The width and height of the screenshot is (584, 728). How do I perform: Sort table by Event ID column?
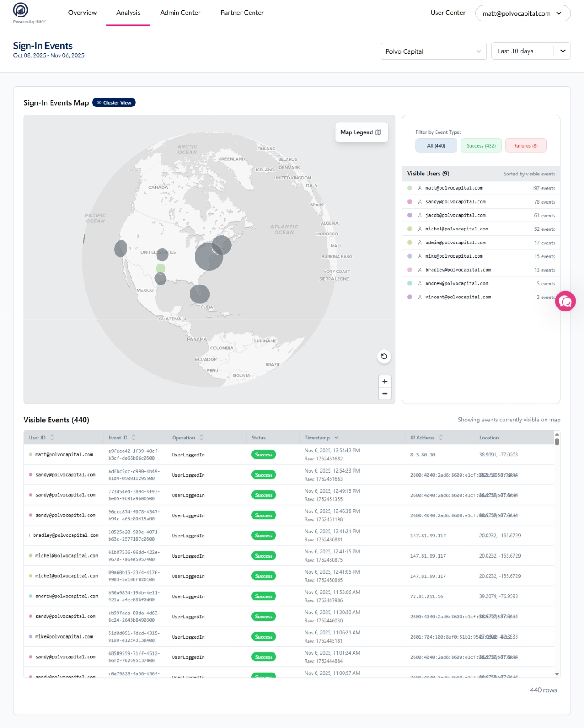pos(134,438)
